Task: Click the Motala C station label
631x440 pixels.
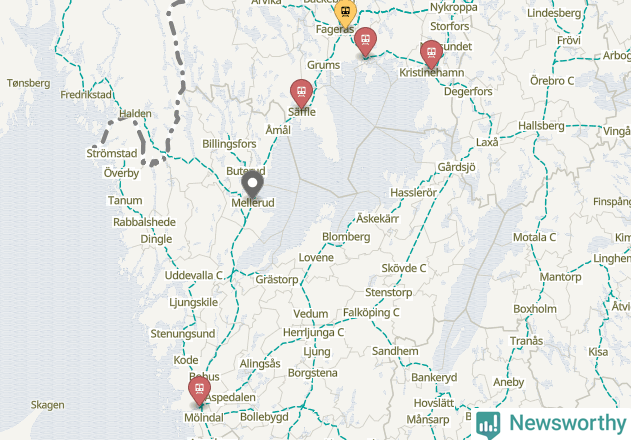Action: tap(534, 238)
